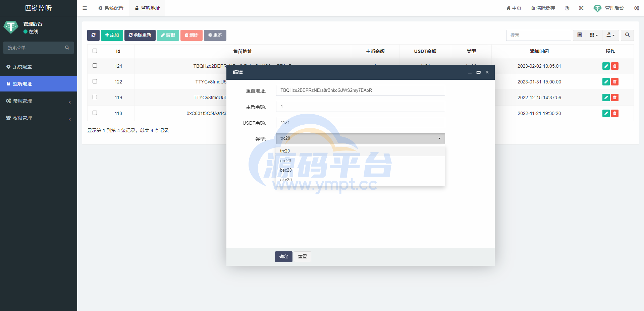This screenshot has height=311, width=644.
Task: Click the 重置 button in dialog
Action: coord(303,257)
